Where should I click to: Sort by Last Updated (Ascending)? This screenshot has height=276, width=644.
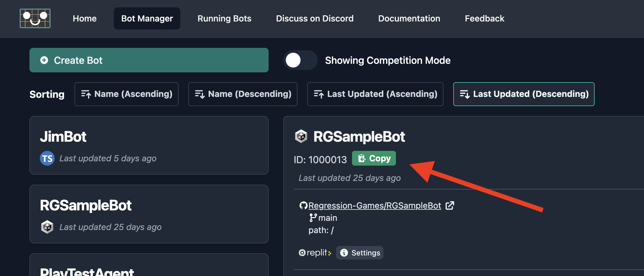pyautogui.click(x=375, y=94)
